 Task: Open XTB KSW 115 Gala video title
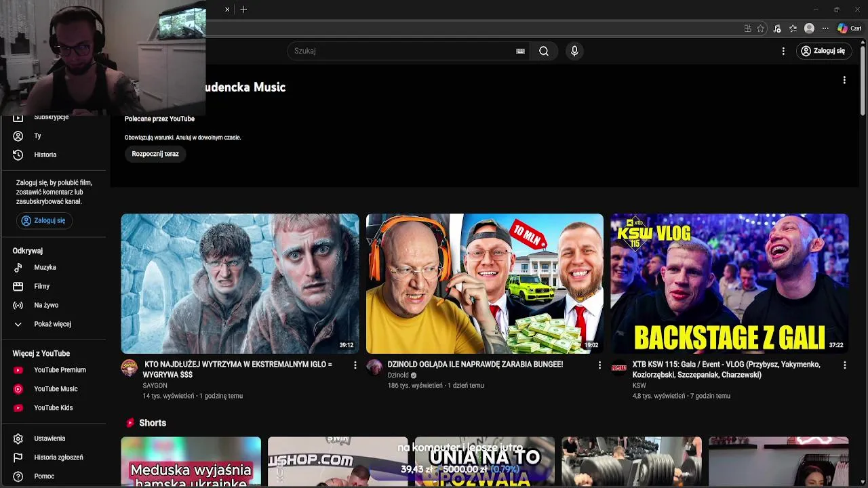(726, 369)
